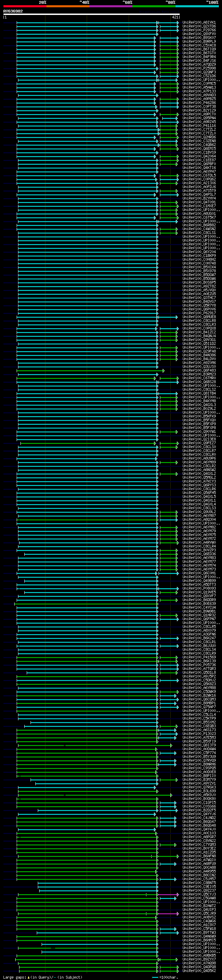Select the UniRef100_B2YI29 label
This screenshot has height=980, width=222.
(x=199, y=110)
